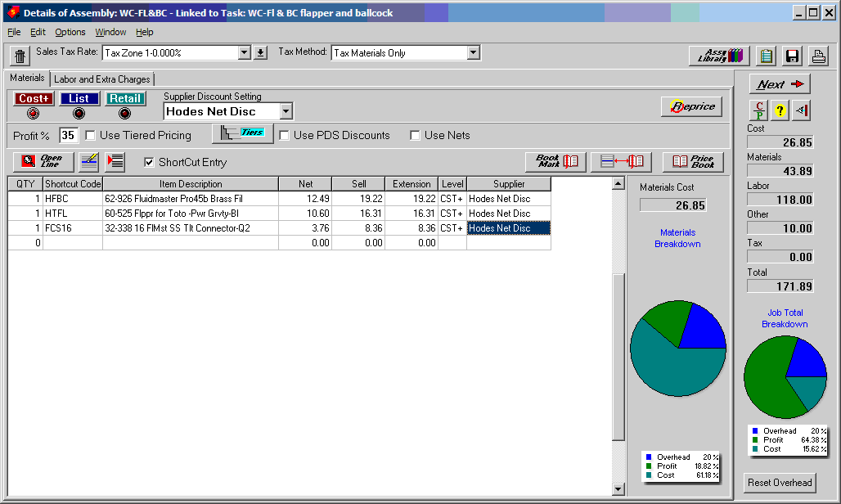Select the radio indicator under Retail

[x=124, y=113]
